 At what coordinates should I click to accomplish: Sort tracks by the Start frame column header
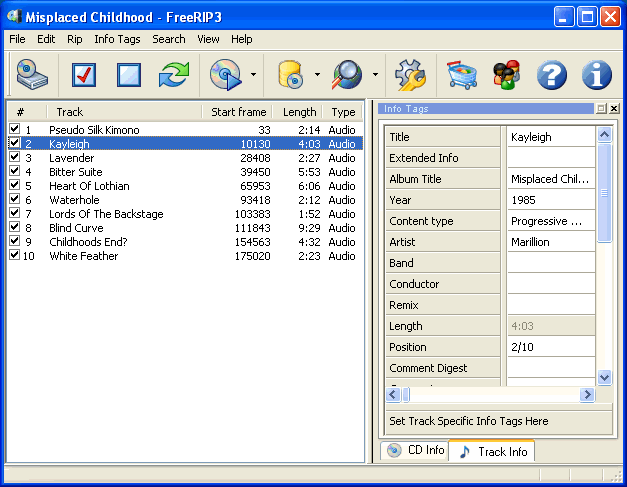point(238,112)
